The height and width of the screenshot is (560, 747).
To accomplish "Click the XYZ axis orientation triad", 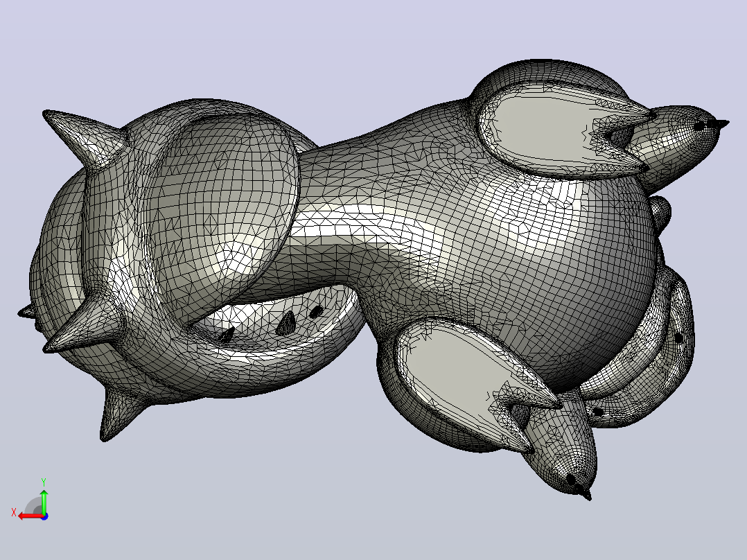I will click(x=30, y=500).
